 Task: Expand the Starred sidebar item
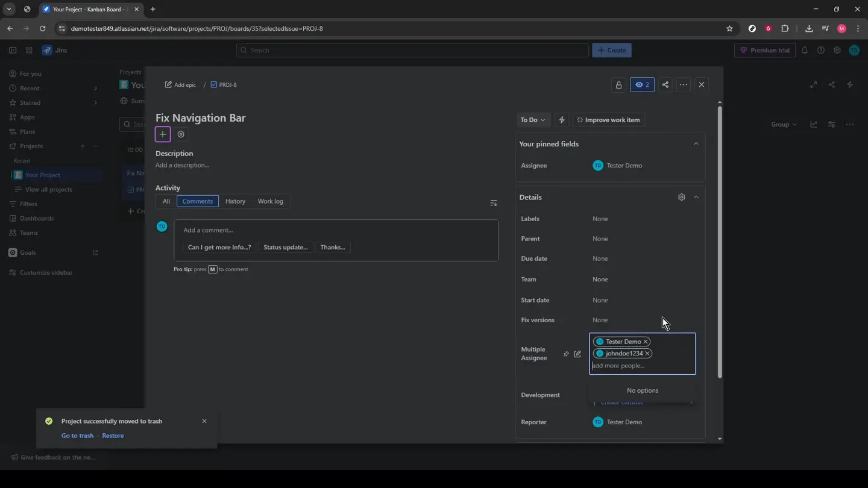tap(95, 103)
